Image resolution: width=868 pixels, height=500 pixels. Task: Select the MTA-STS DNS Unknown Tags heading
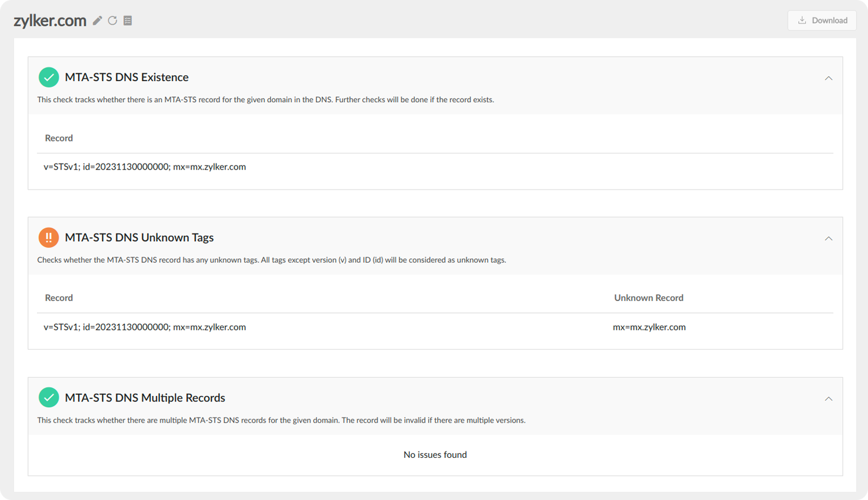coord(139,238)
